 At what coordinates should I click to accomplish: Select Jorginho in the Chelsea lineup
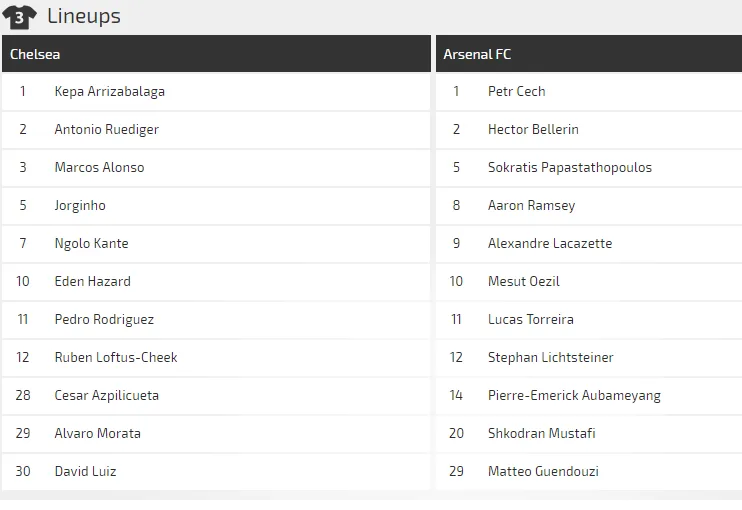tap(80, 206)
